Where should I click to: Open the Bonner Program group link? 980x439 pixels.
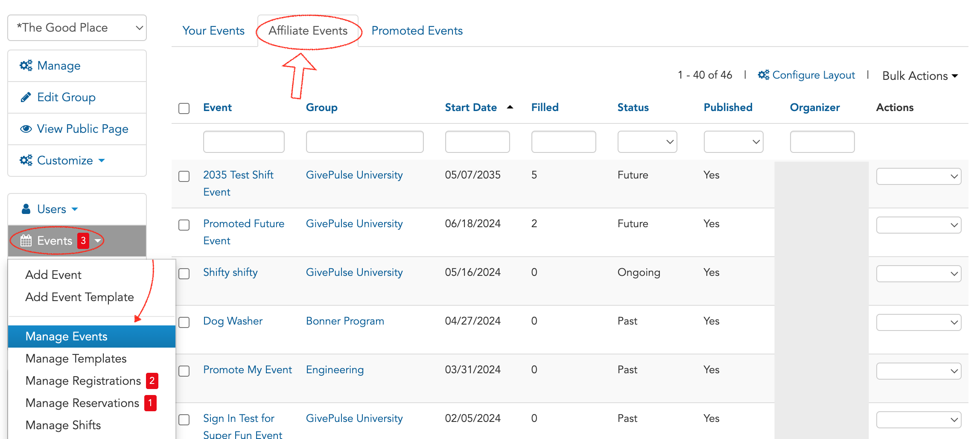pyautogui.click(x=345, y=321)
